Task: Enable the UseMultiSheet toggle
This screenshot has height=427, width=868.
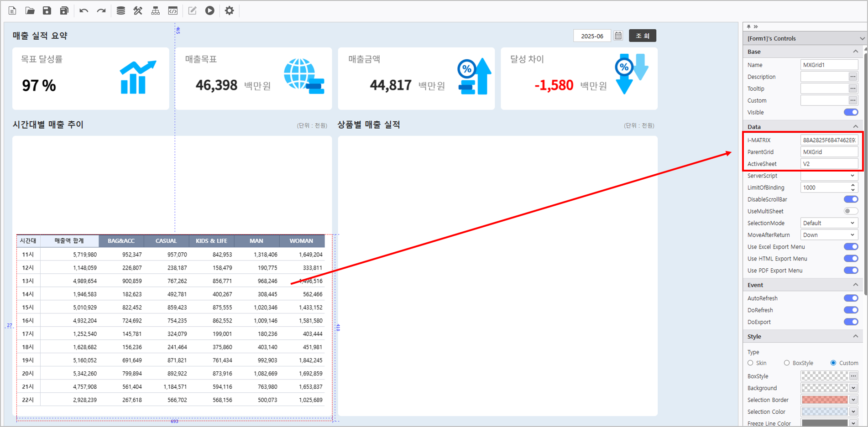Action: point(851,211)
